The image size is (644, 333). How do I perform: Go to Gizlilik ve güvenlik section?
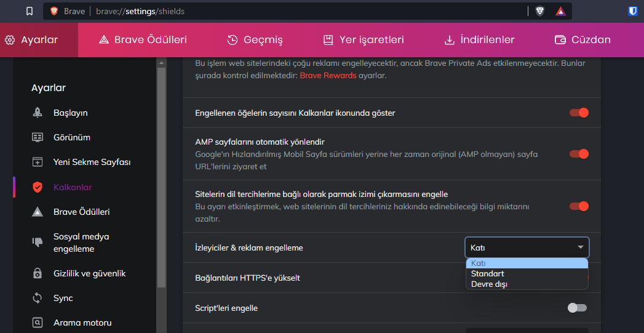90,273
